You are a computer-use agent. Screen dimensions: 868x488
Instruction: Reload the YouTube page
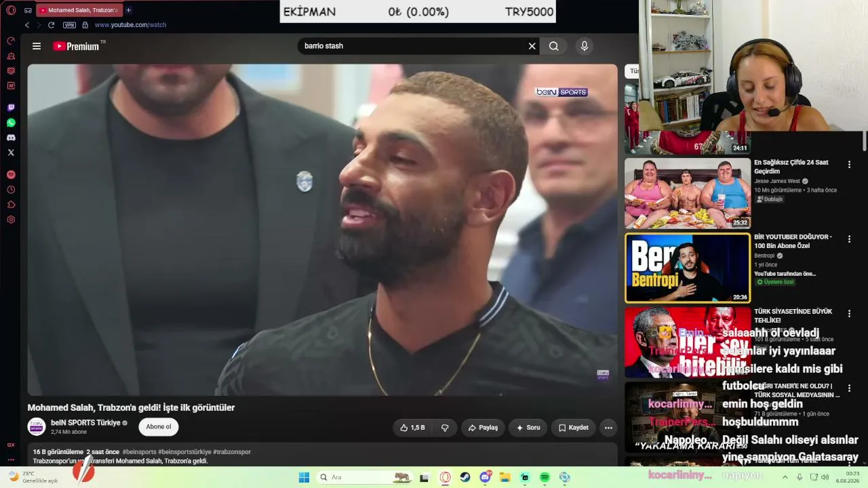51,25
